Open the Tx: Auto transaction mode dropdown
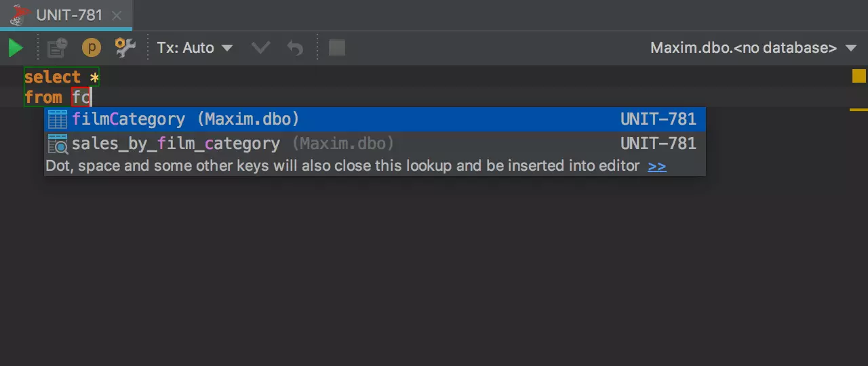Screen dimensions: 868x366 click(195, 48)
